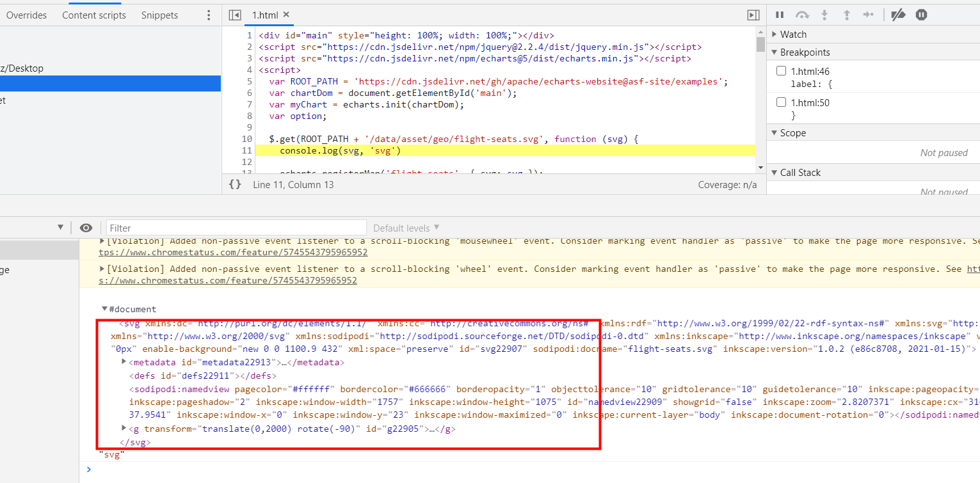Toggle pause on exceptions
The height and width of the screenshot is (483, 980).
(x=921, y=15)
